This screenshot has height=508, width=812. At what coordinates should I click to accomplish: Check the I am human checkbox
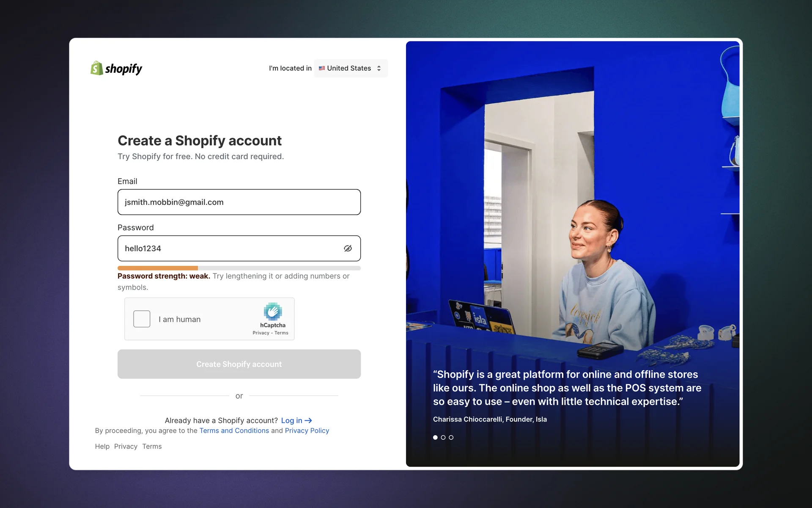click(142, 319)
